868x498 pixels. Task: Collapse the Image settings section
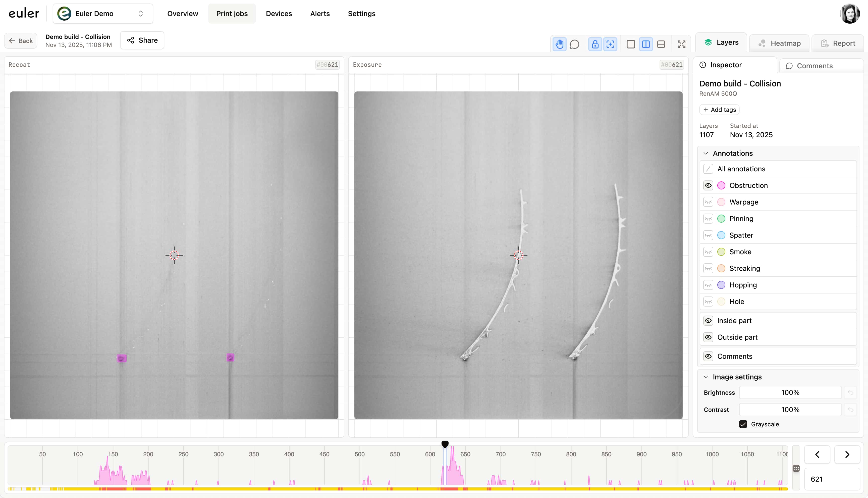point(706,377)
